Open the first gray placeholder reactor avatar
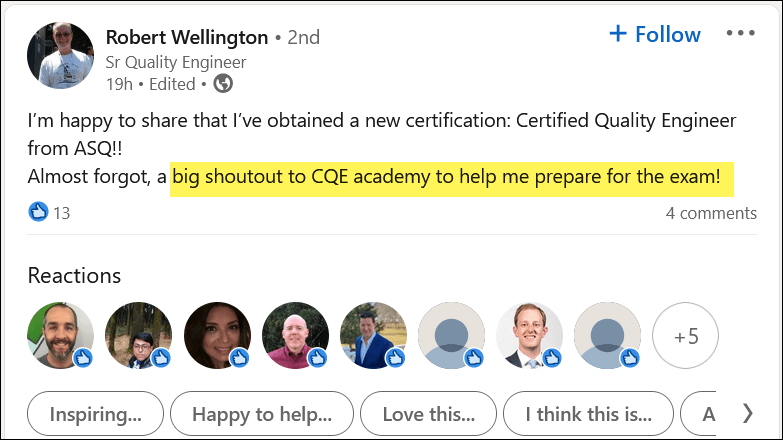783x440 pixels. (451, 336)
